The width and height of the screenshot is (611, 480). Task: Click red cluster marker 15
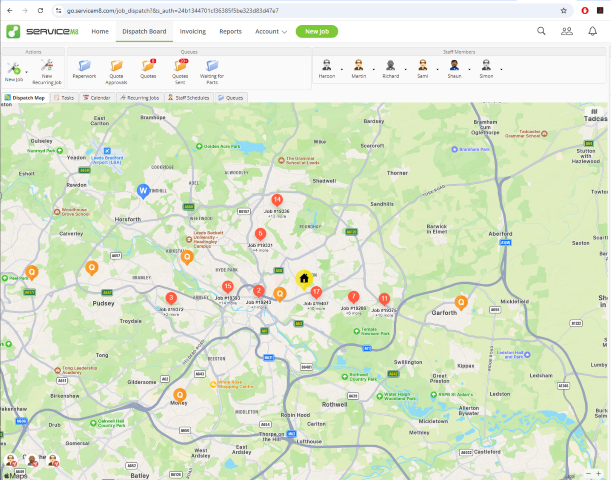point(228,287)
